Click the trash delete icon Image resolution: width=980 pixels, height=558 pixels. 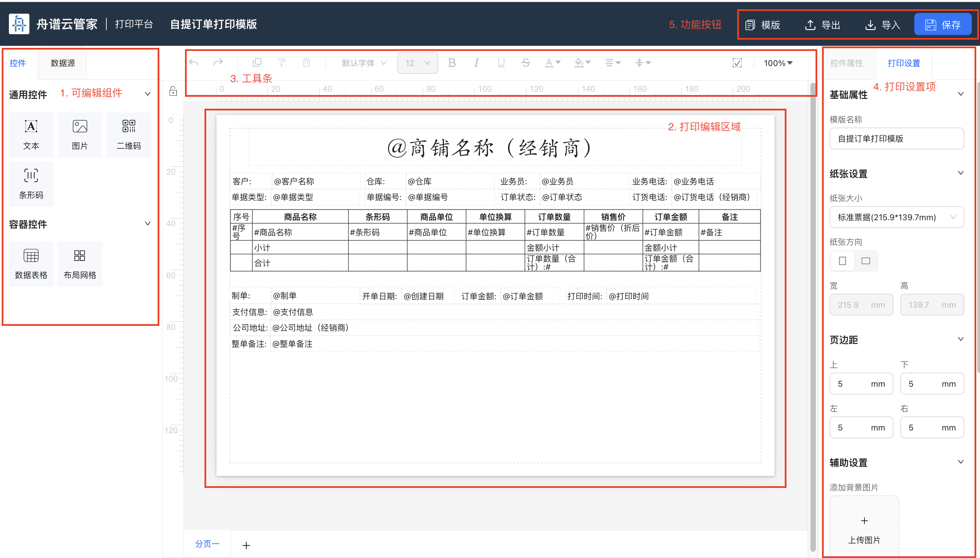(306, 63)
